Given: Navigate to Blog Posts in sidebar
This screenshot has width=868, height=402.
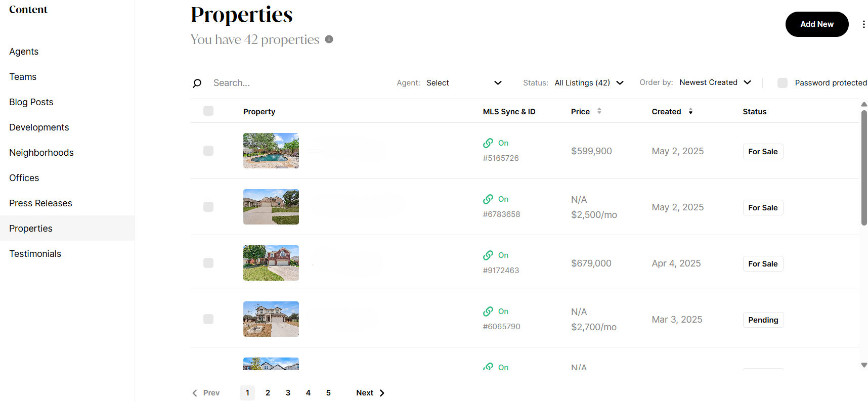Looking at the screenshot, I should coord(31,102).
